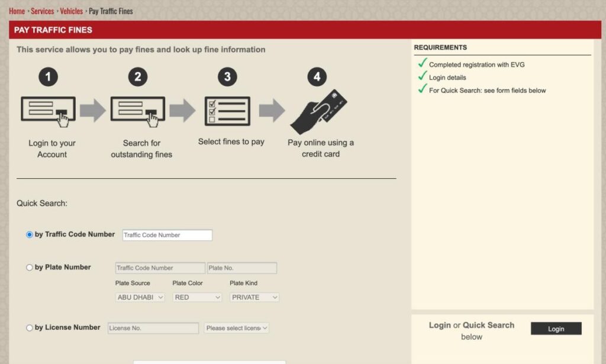606x364 pixels.
Task: Expand the Plate Color RED dropdown
Action: tap(197, 297)
